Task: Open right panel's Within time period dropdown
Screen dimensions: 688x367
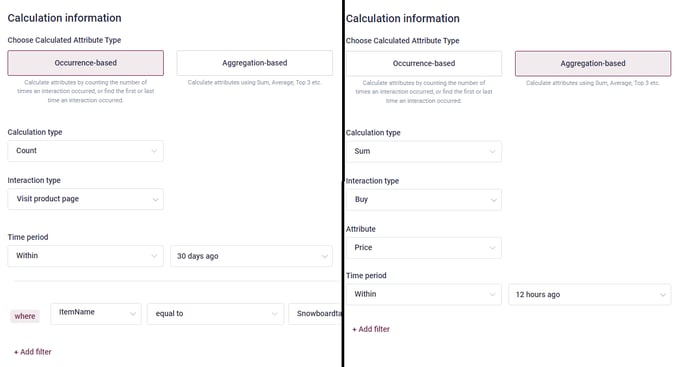Action: [424, 294]
